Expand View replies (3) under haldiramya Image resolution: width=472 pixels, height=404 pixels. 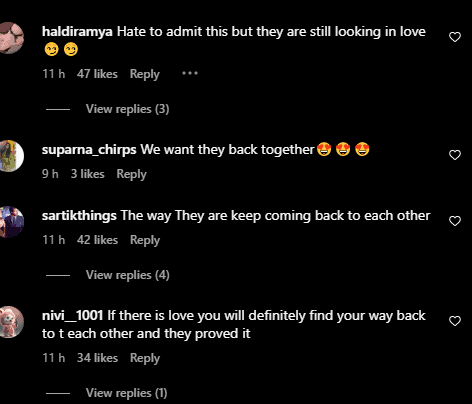pos(127,109)
